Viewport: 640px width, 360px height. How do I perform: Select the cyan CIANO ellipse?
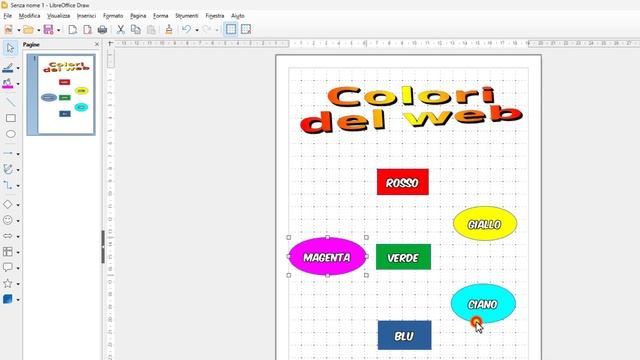483,304
